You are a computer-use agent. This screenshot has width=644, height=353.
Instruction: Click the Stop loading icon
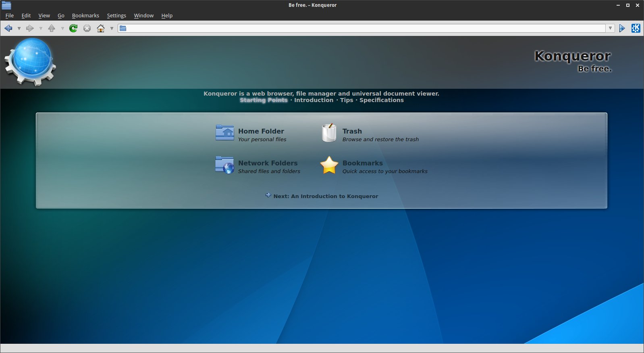click(x=87, y=28)
